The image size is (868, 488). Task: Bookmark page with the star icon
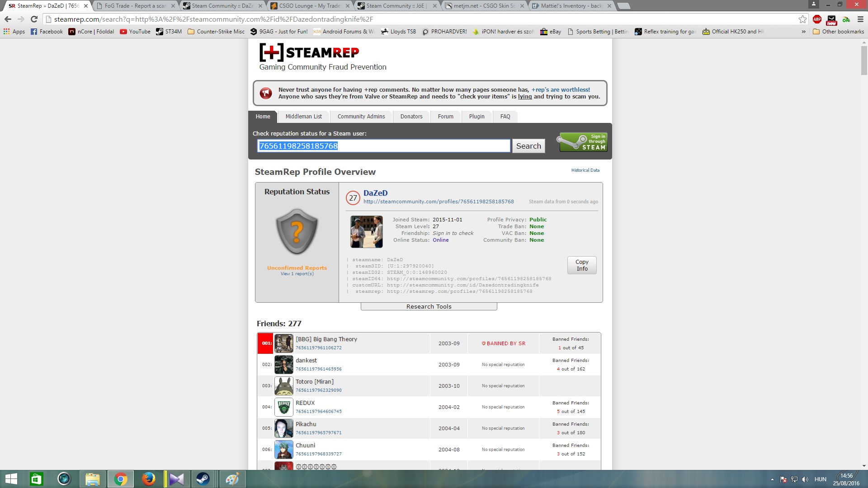(x=802, y=19)
